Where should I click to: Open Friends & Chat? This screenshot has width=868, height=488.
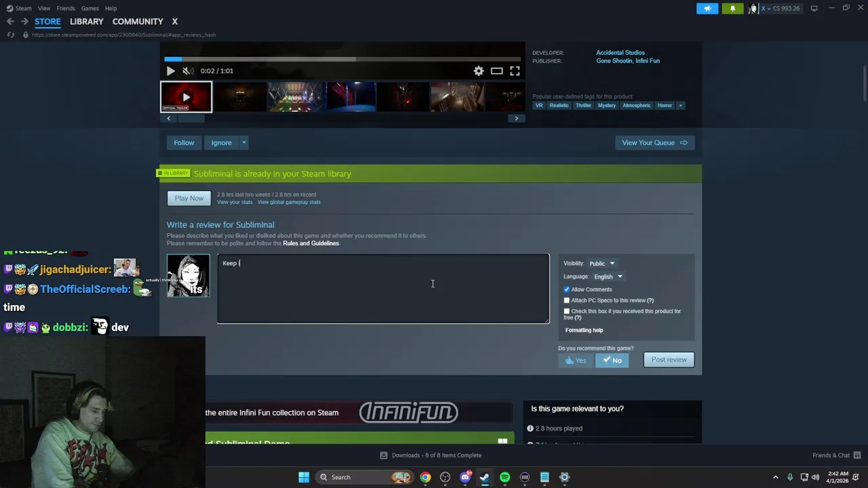click(835, 455)
